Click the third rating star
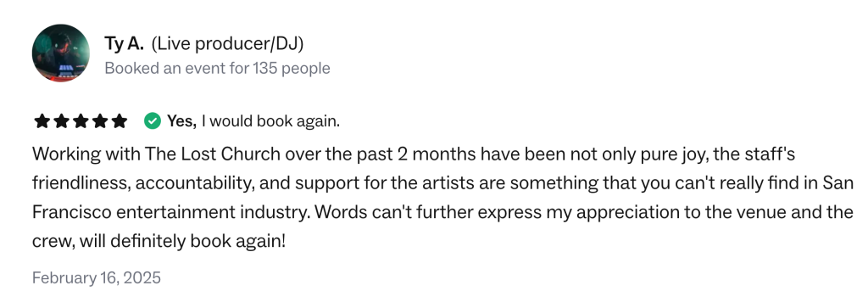Image resolution: width=868 pixels, height=308 pixels. 81,120
